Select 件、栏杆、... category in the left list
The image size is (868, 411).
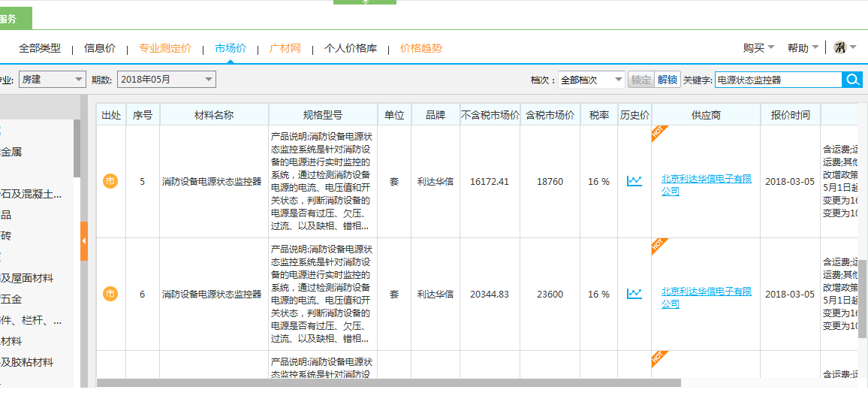pos(31,321)
